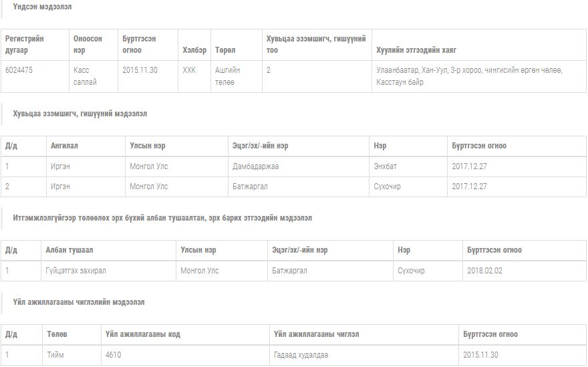Click the Үйл ажиллагааны чиглэлийн мэдээлэл heading

click(78, 302)
